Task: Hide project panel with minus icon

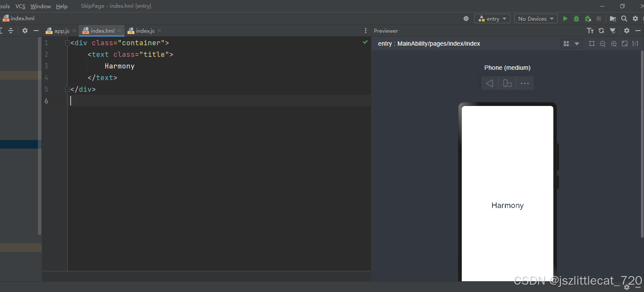Action: click(x=36, y=31)
